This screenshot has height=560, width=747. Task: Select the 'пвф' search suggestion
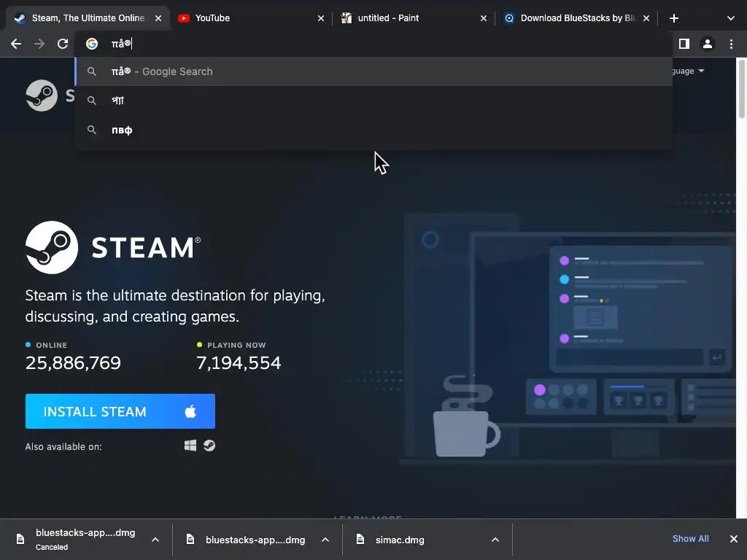[x=373, y=130]
